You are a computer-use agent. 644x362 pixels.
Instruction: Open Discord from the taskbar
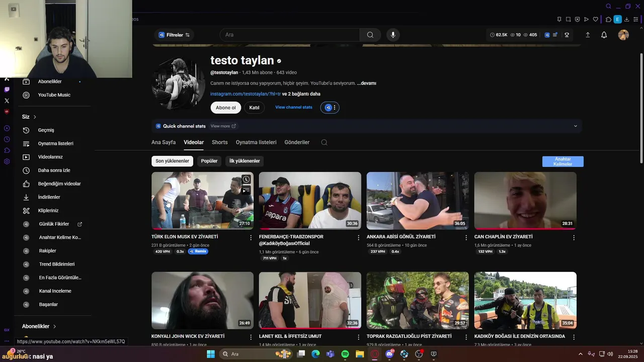tap(389, 354)
